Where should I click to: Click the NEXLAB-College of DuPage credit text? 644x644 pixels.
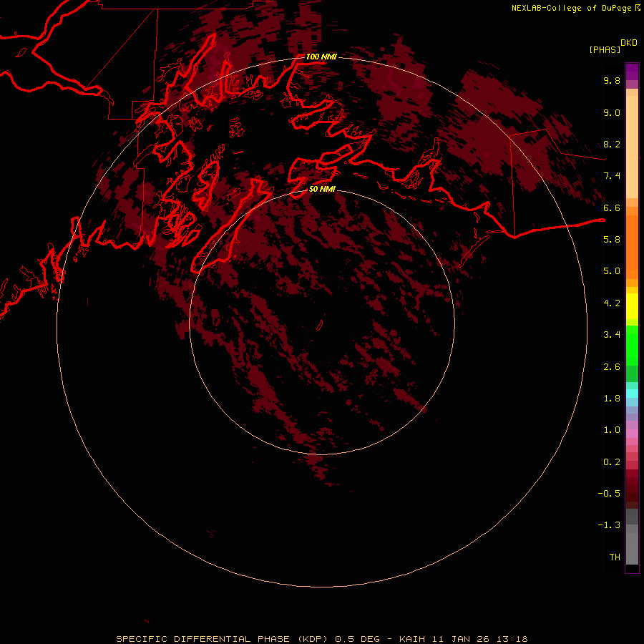point(572,8)
